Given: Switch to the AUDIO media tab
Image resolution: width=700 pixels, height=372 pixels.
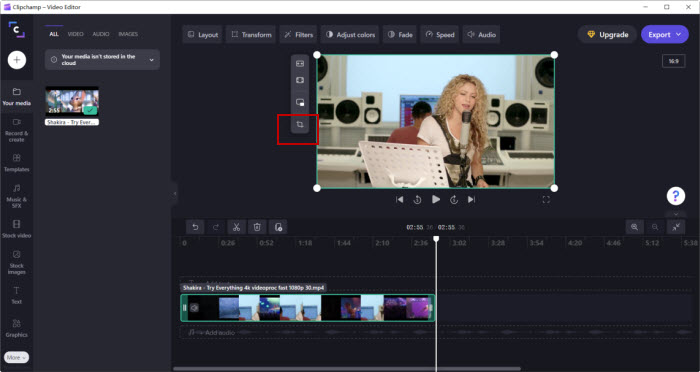Looking at the screenshot, I should click(x=101, y=34).
